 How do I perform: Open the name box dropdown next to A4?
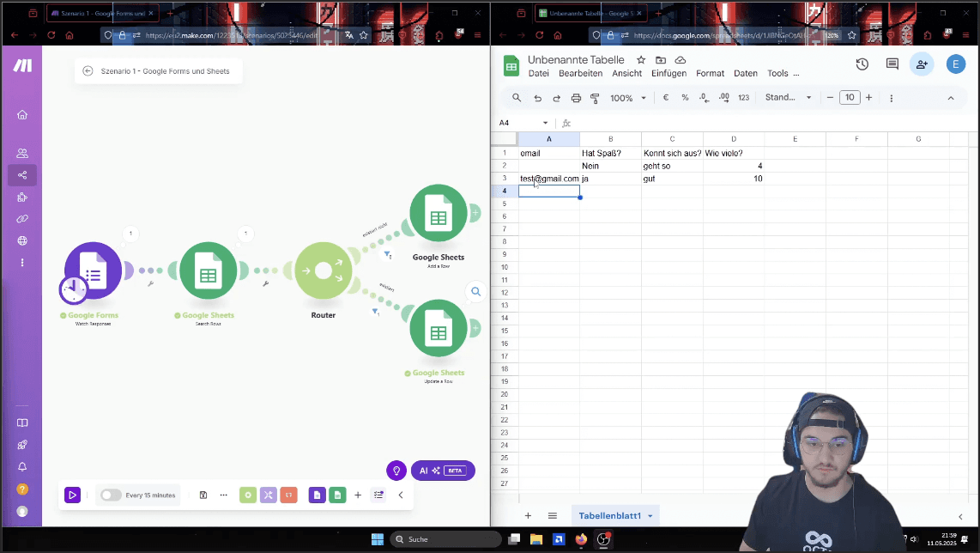[x=545, y=124]
